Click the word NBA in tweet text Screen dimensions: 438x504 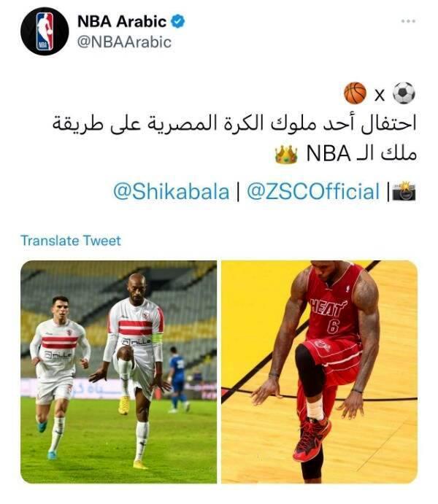click(x=328, y=154)
